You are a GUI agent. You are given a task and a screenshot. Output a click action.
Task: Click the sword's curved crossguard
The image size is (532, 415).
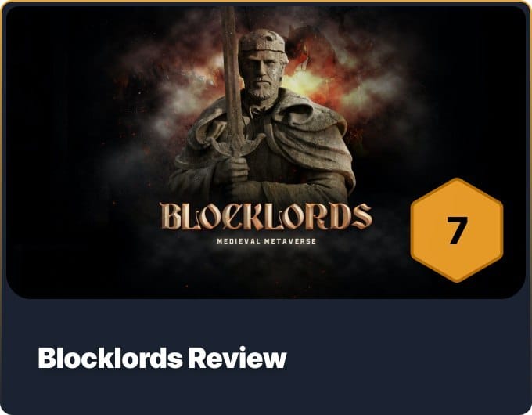coord(236,143)
